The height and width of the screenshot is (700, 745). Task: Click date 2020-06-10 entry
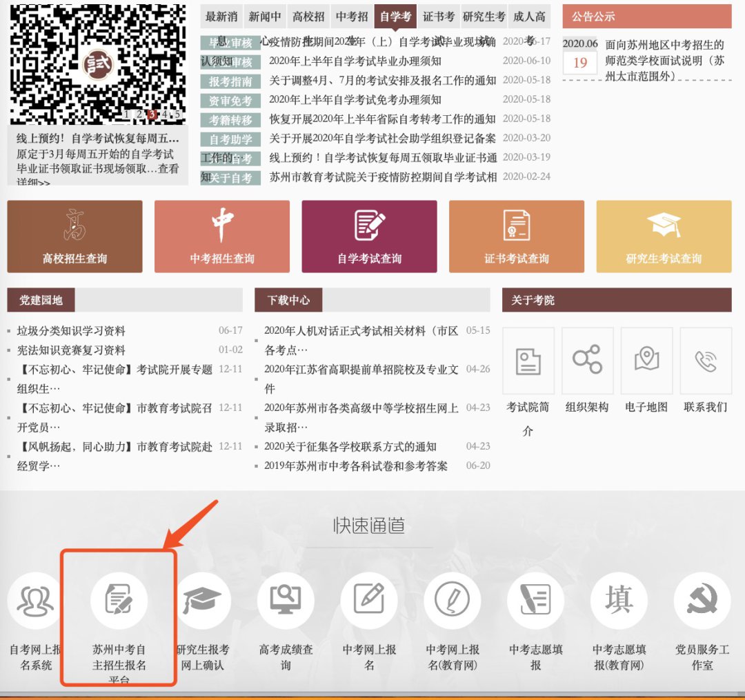pyautogui.click(x=526, y=61)
